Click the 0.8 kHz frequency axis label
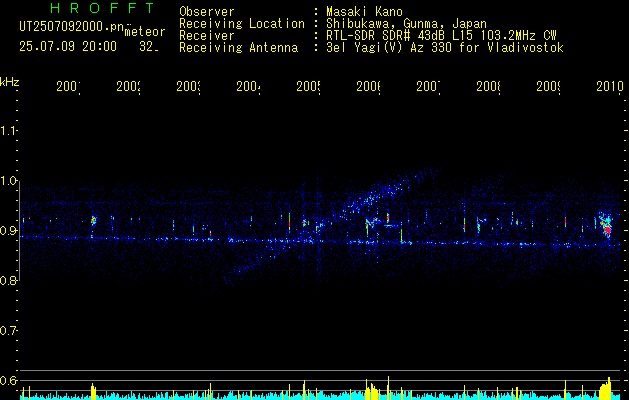This screenshot has height=400, width=629. [x=8, y=280]
